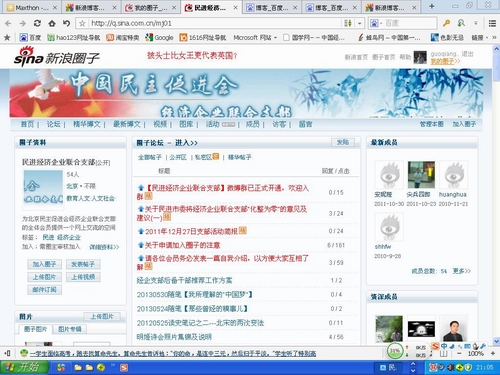Click the undo arrow icon in toolbar

pyautogui.click(x=66, y=23)
